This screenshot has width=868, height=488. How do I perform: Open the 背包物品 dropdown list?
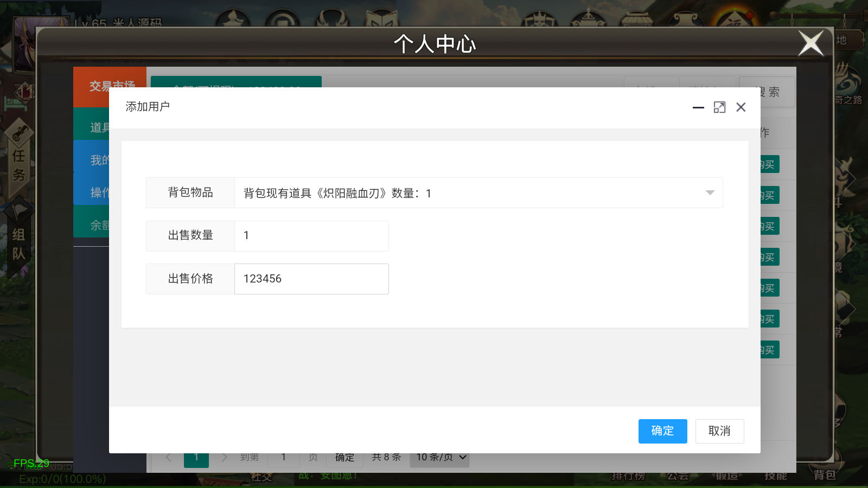[478, 193]
